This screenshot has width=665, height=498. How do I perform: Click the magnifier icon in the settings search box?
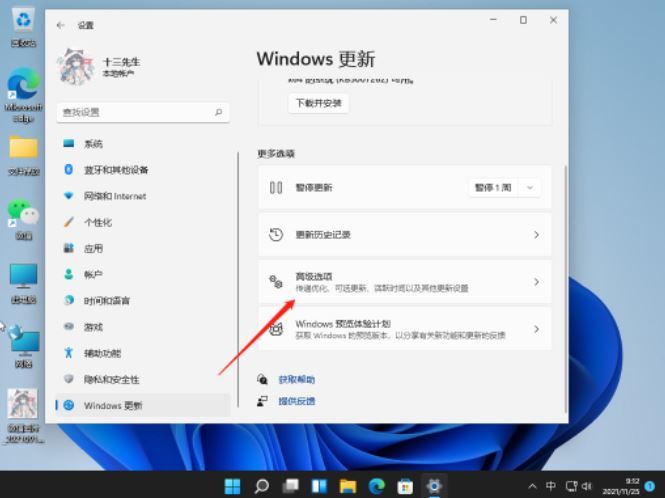[x=218, y=113]
